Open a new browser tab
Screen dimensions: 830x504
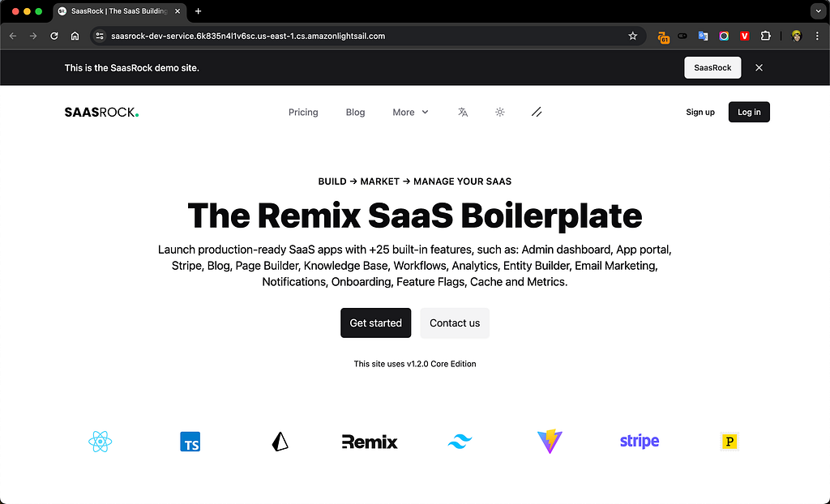tap(198, 11)
